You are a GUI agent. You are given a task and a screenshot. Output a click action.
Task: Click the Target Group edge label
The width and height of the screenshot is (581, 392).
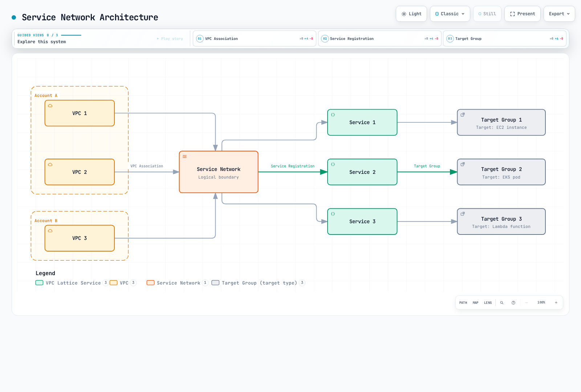pyautogui.click(x=427, y=166)
